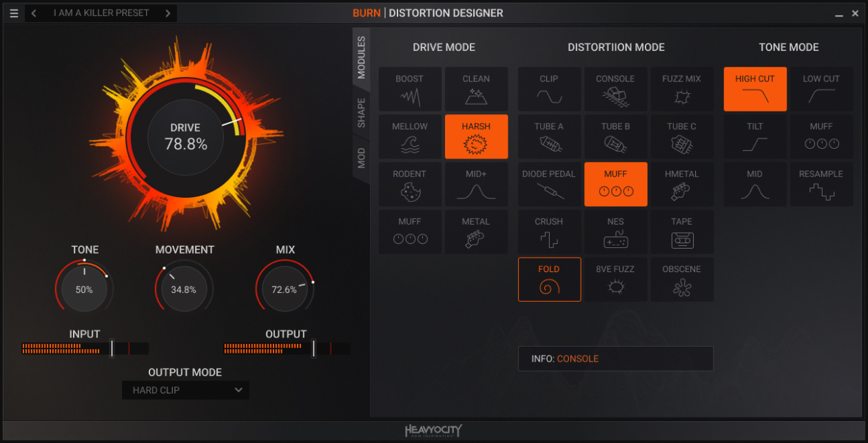Select the Boost drive mode
The image size is (868, 443).
pos(410,89)
